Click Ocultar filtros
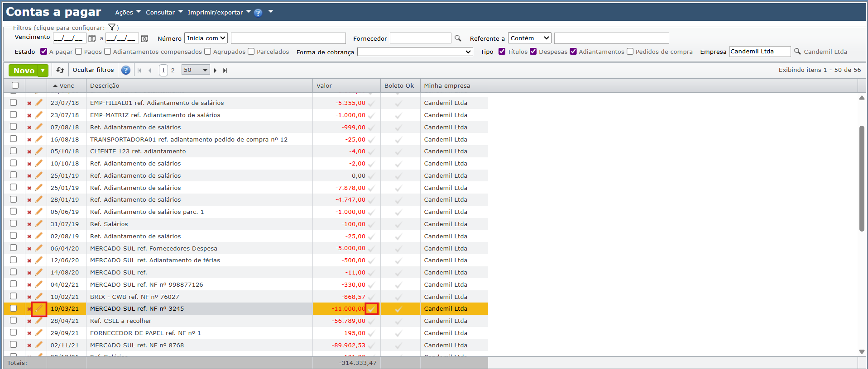The height and width of the screenshot is (369, 868). [93, 70]
